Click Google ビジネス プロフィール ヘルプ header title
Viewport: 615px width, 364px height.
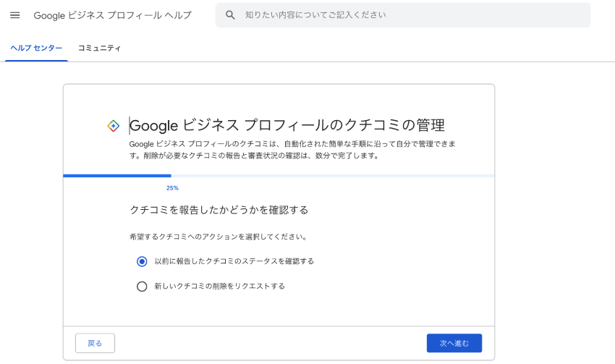tap(113, 15)
